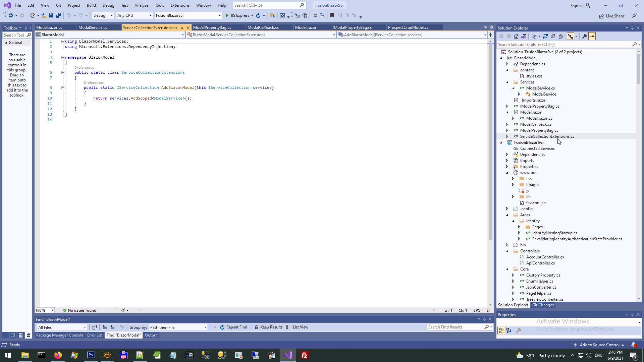
Task: Collapse the wwwroot folder node
Action: (x=507, y=173)
